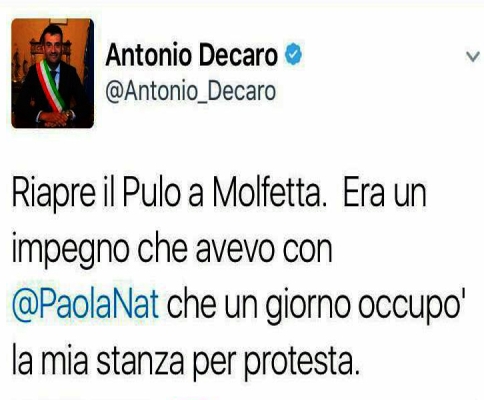The height and width of the screenshot is (400, 484).
Task: Click the word 'Pulo' in the tweet
Action: point(152,193)
